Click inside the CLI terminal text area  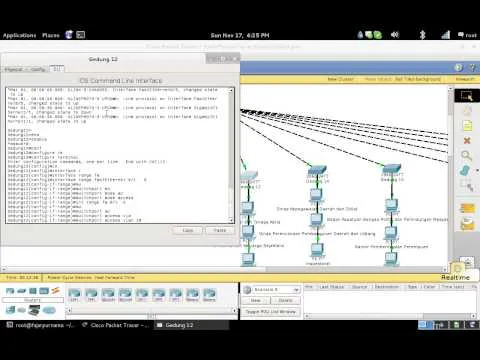pos(117,155)
